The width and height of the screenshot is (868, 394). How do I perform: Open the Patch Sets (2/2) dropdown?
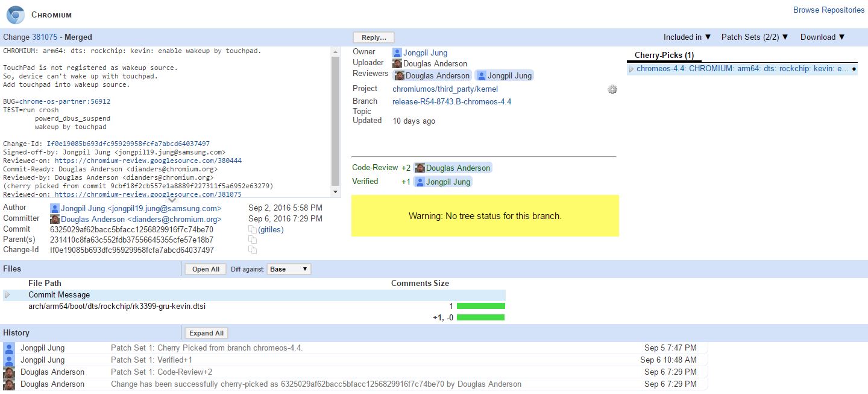[755, 37]
